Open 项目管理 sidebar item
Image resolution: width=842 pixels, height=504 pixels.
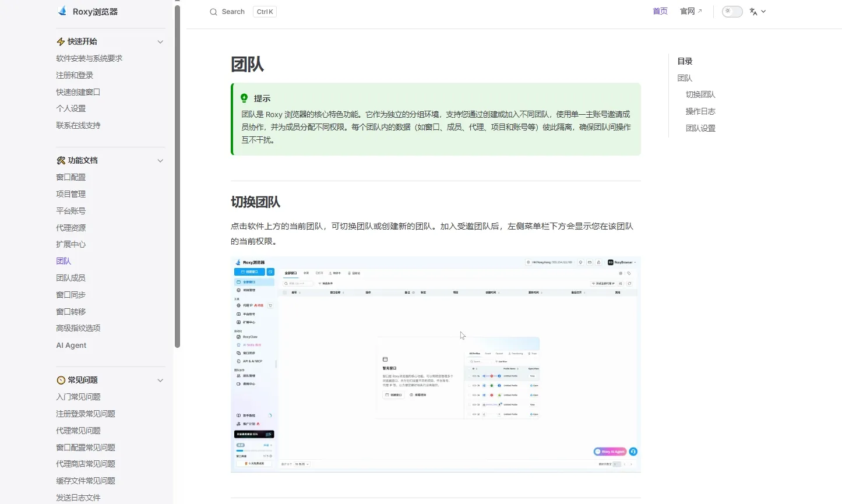71,194
